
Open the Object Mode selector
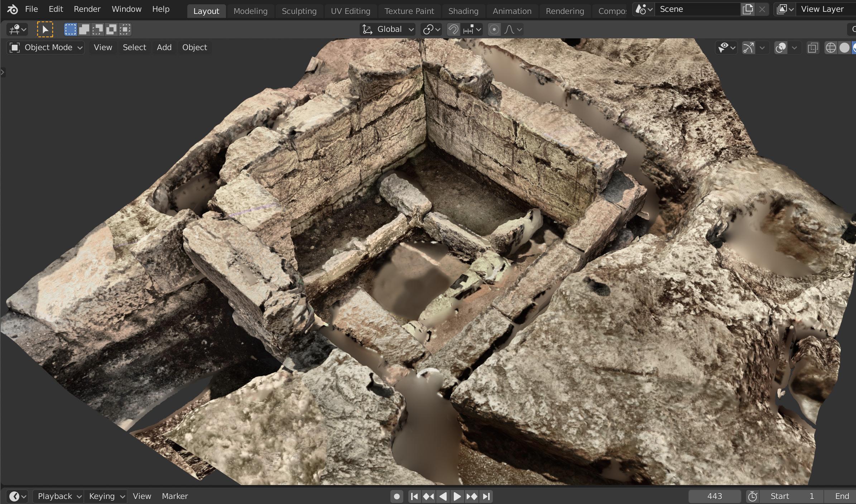45,48
